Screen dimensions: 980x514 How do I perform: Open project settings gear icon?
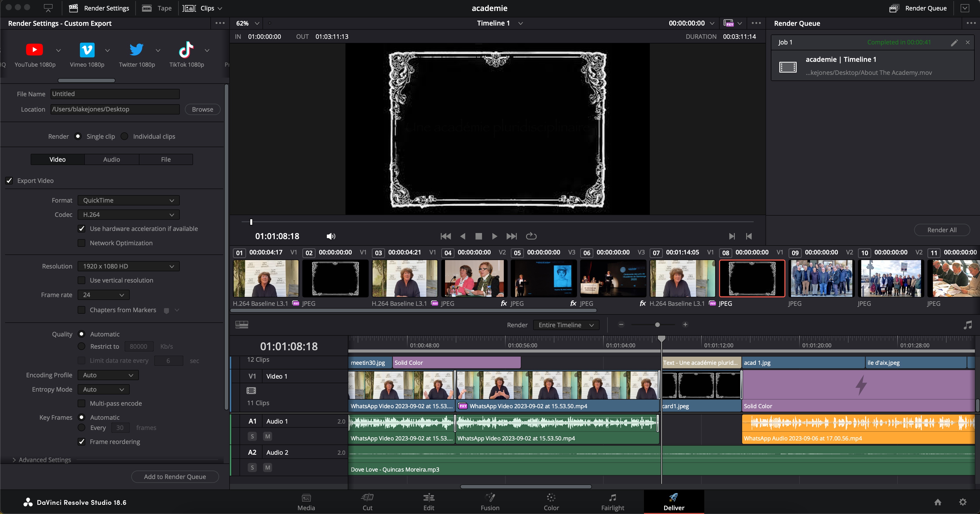(962, 502)
